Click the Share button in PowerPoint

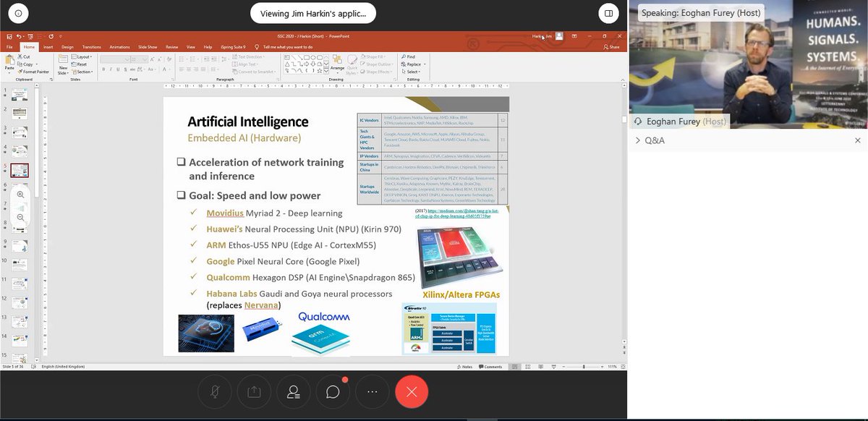click(611, 47)
